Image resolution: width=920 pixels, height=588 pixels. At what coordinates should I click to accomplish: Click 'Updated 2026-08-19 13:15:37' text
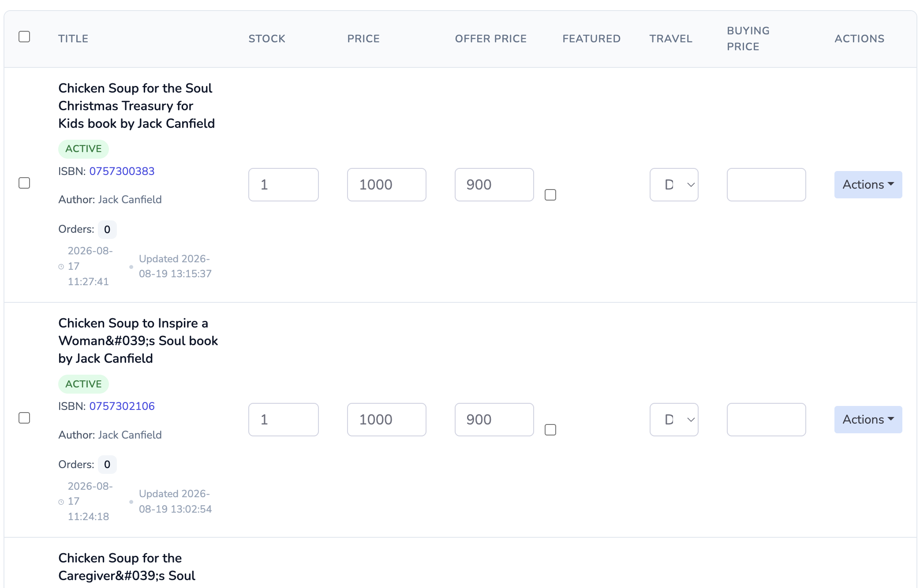click(x=175, y=266)
